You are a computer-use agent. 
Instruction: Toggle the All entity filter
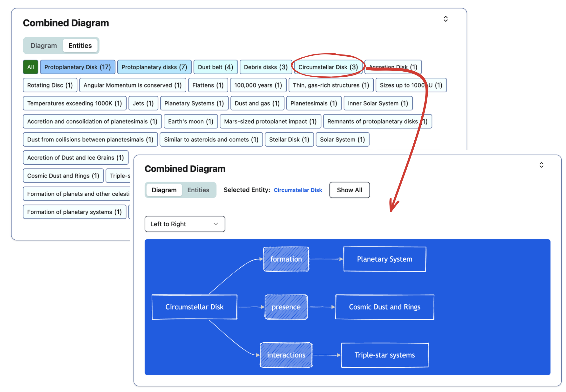tap(30, 67)
